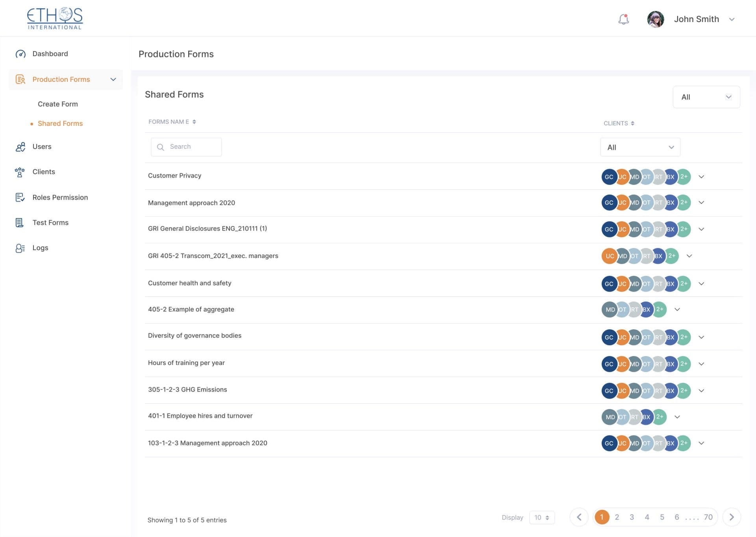756x537 pixels.
Task: Open the All filter dropdown near Shared Forms
Action: pyautogui.click(x=706, y=97)
